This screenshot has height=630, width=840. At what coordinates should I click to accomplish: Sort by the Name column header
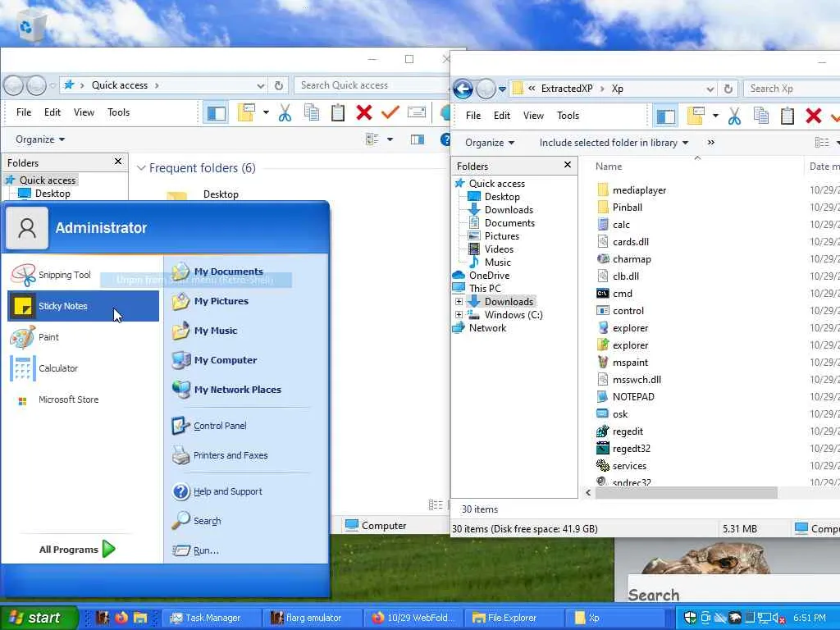point(609,167)
